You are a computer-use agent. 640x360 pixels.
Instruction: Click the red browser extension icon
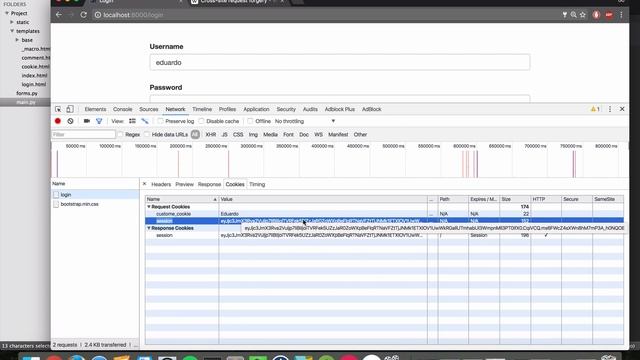click(596, 15)
